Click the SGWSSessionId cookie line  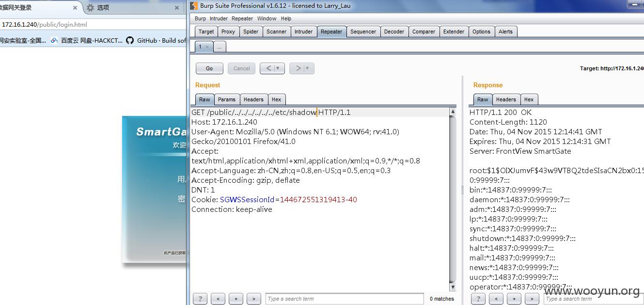(274, 200)
